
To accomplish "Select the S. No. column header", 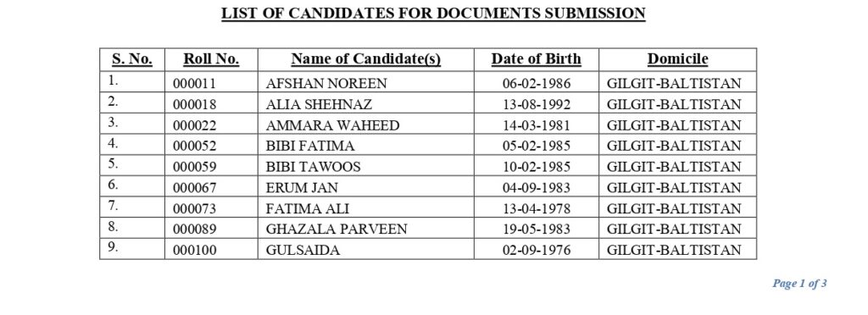I will (132, 59).
